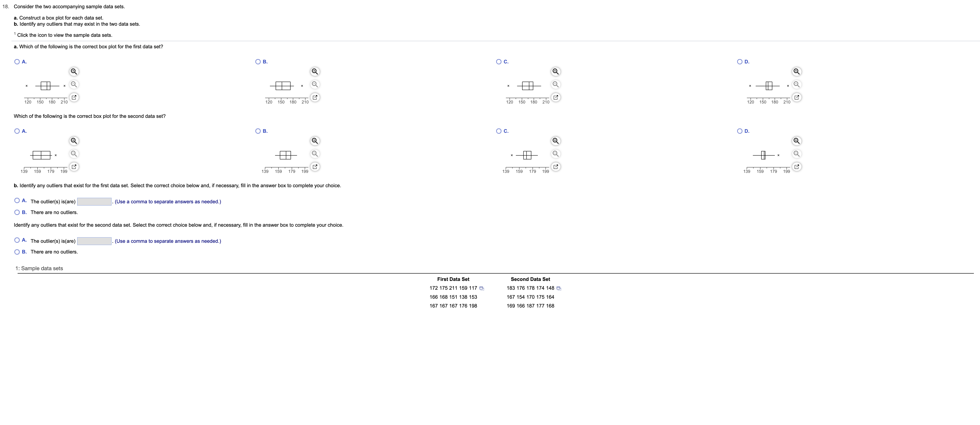Screen dimensions: 980x425
Task: Zoom in on first data set plot A
Action: [74, 72]
